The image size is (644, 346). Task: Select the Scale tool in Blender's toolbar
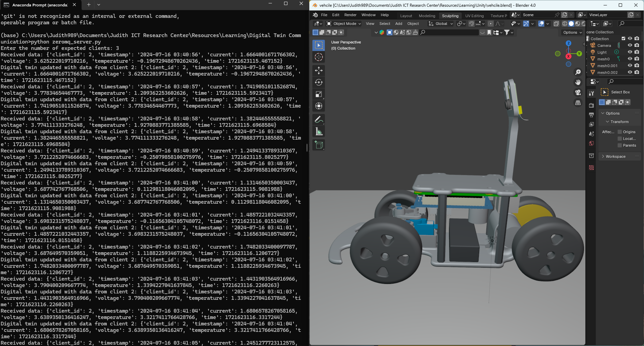click(x=319, y=94)
